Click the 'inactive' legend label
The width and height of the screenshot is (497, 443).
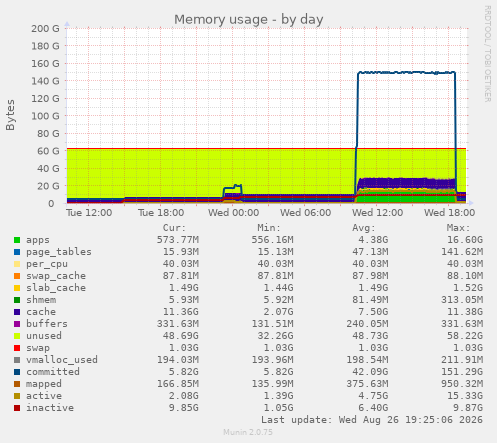click(50, 408)
